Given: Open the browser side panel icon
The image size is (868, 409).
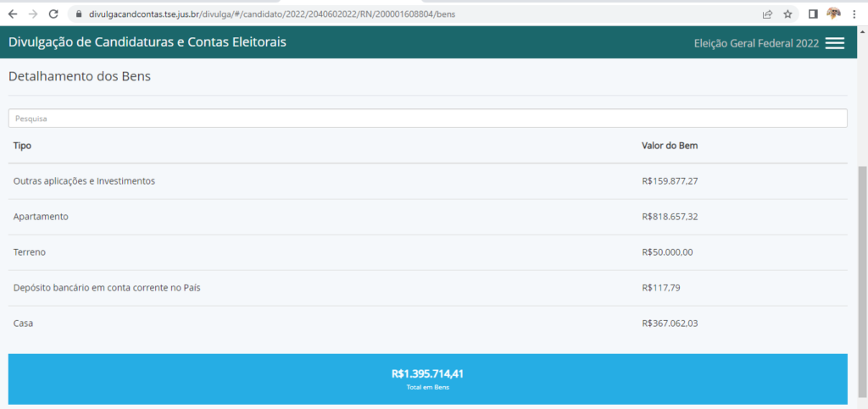Looking at the screenshot, I should [813, 14].
